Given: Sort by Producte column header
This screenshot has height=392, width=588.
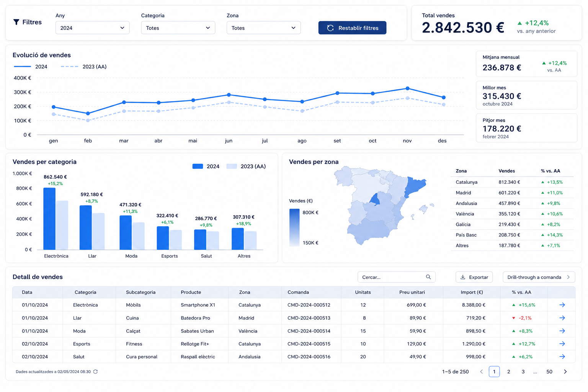Looking at the screenshot, I should 191,292.
